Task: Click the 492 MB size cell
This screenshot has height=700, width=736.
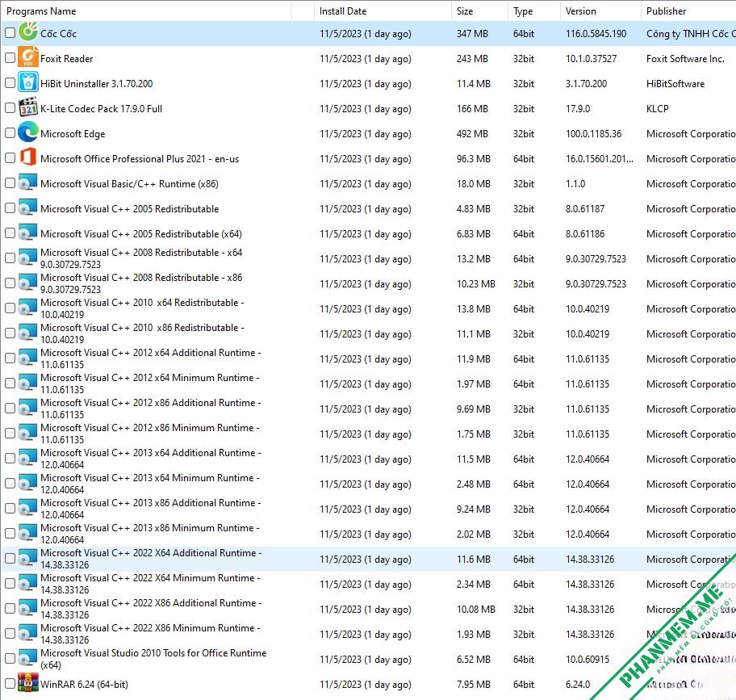Action: (473, 134)
